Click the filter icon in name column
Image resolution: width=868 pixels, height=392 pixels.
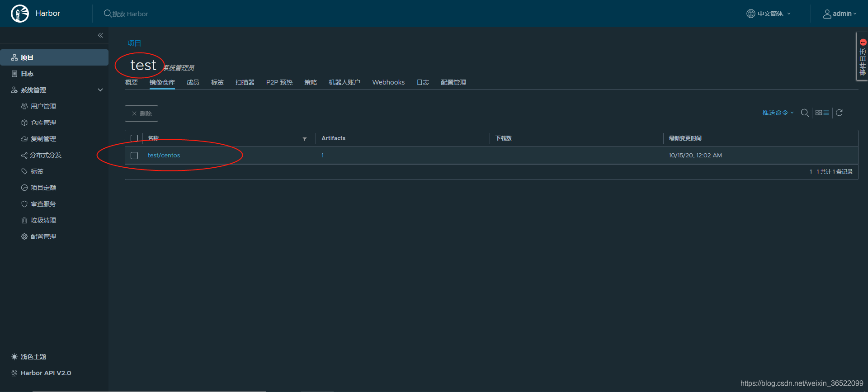tap(305, 139)
